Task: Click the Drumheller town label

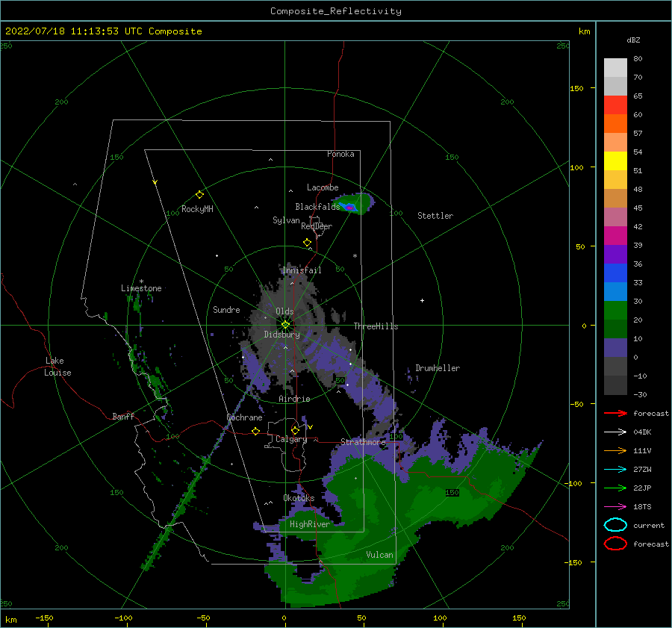Action: [x=438, y=368]
